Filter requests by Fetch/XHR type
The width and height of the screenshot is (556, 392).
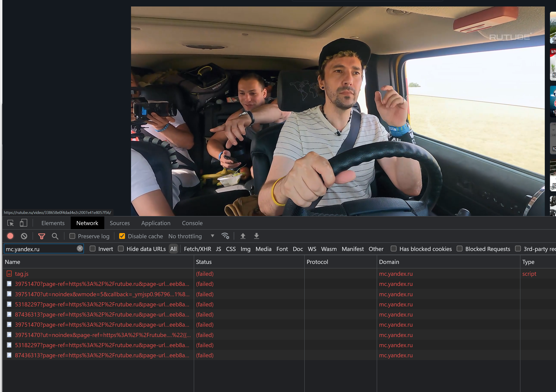[197, 249]
